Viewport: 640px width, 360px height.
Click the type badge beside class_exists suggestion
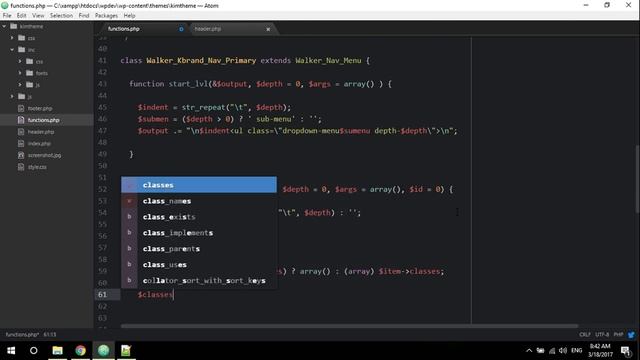[x=129, y=217]
